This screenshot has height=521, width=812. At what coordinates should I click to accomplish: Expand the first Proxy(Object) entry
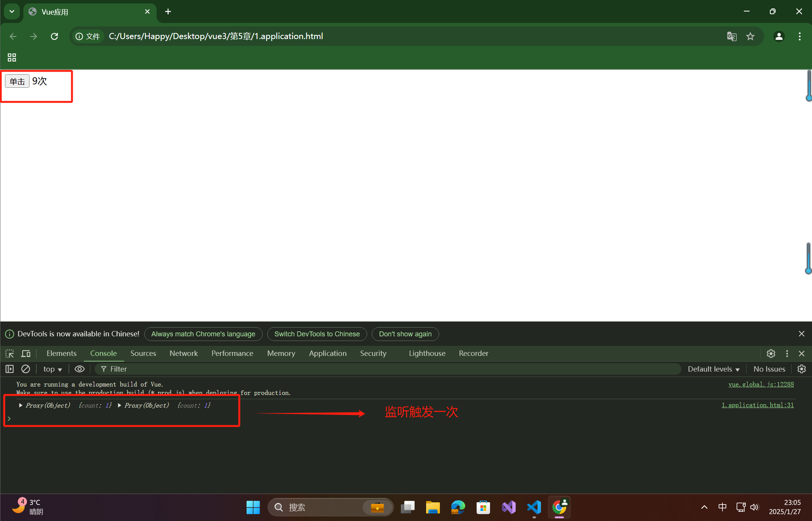pyautogui.click(x=21, y=405)
